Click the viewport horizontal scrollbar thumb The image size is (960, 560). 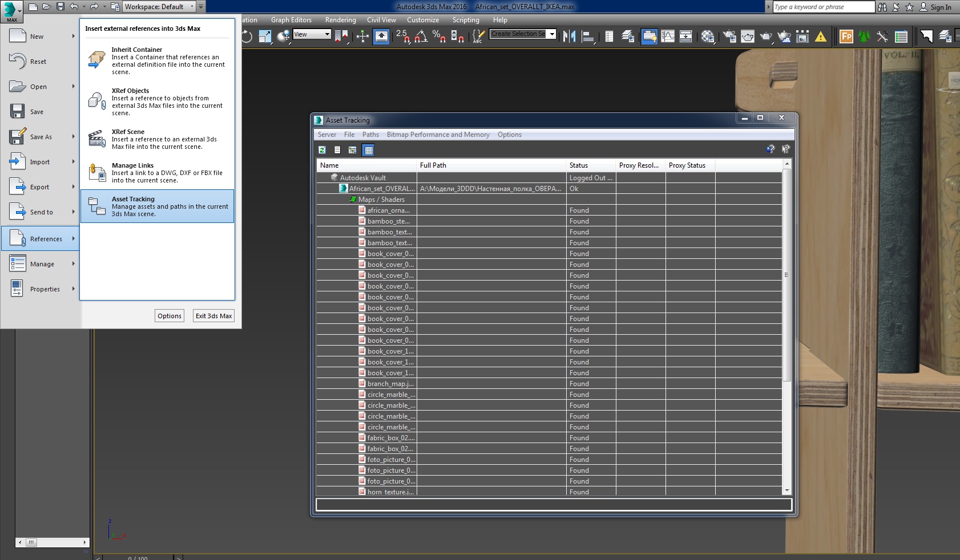[x=32, y=542]
